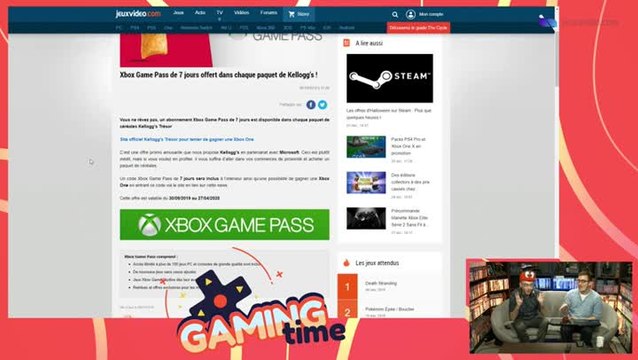Open Précommande Manette Xbox Elite link

(410, 218)
